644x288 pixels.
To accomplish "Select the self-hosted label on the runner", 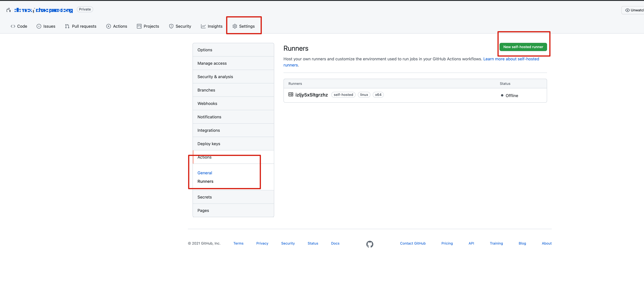I will (x=343, y=94).
